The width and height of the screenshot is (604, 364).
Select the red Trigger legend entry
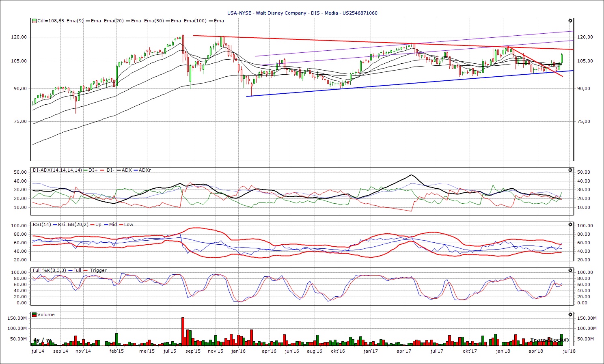point(95,270)
